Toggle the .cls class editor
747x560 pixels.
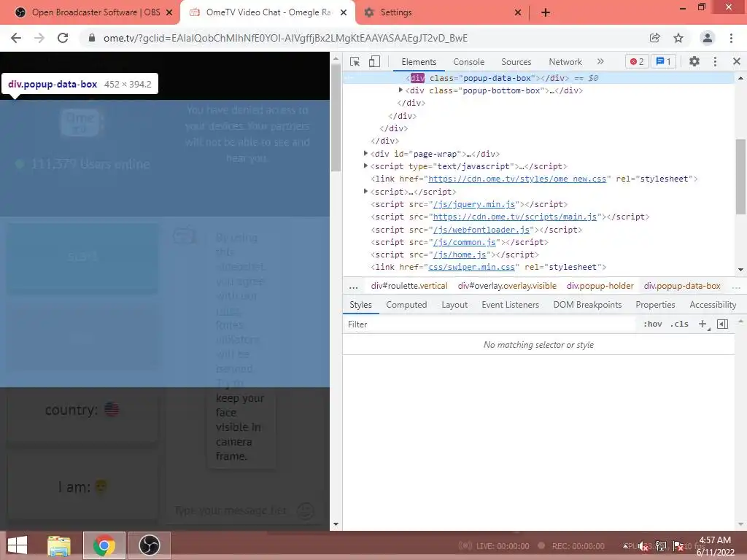coord(679,324)
